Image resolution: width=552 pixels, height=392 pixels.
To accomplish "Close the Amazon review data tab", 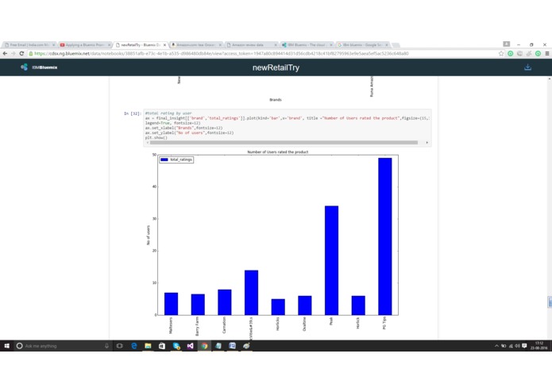I will coord(276,45).
